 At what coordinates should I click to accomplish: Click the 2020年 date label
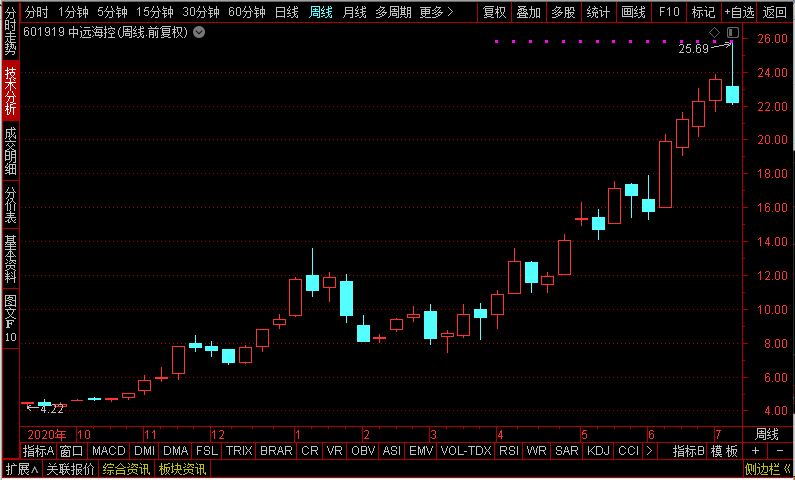coord(47,435)
